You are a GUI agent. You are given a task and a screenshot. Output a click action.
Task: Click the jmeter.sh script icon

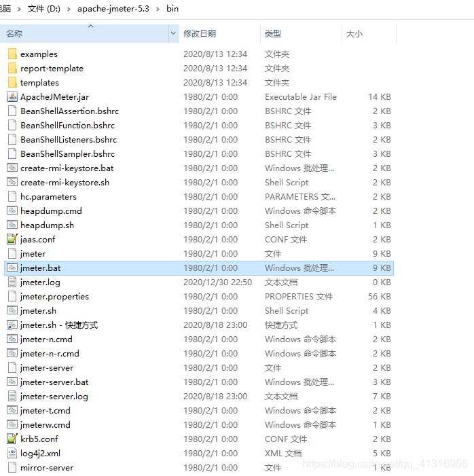[12, 310]
